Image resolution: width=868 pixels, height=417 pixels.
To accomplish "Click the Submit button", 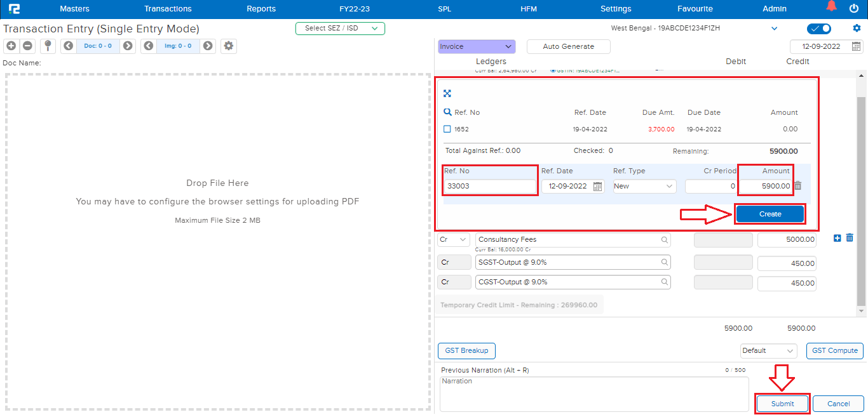I will tap(782, 404).
